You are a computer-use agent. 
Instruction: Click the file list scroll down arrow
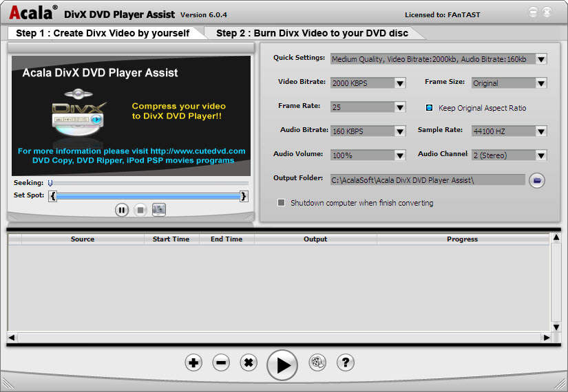[x=556, y=327]
